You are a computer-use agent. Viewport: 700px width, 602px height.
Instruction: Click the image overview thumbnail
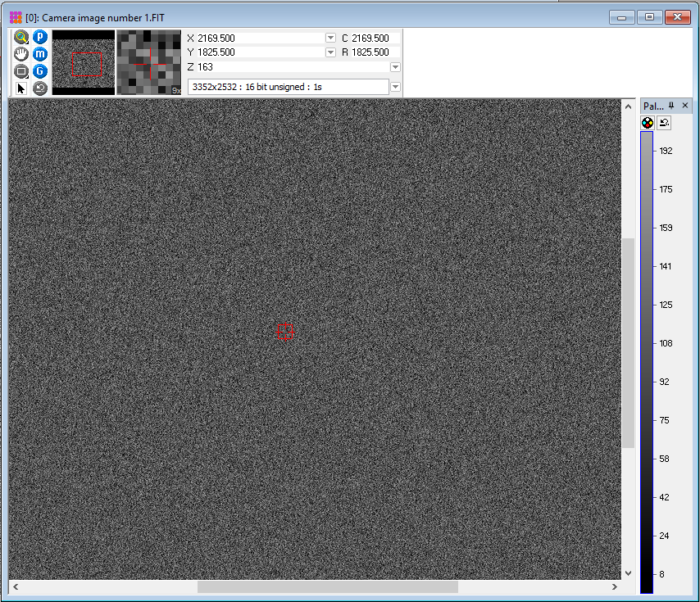(82, 61)
